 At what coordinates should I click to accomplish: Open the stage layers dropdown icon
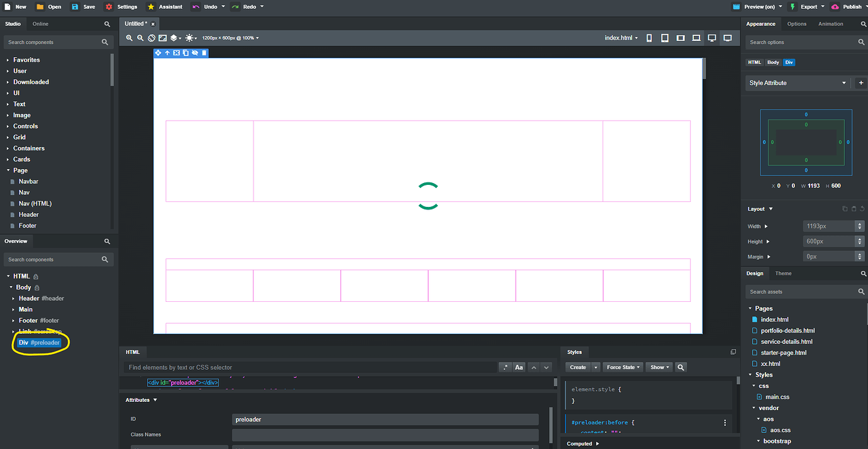coord(175,38)
